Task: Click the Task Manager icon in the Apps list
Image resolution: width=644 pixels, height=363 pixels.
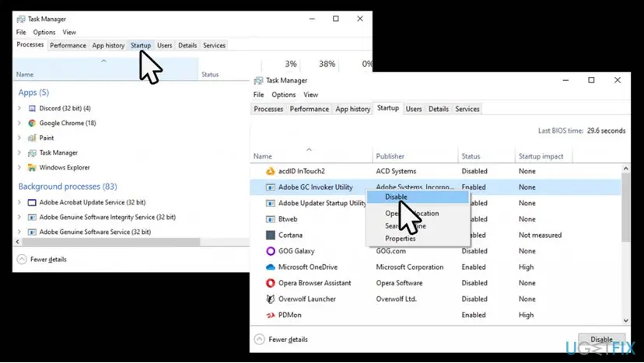Action: tap(32, 153)
